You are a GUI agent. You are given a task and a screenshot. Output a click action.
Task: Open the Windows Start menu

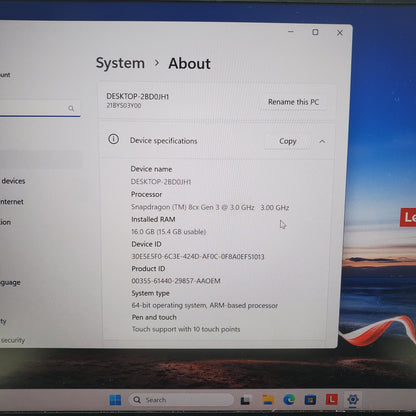point(115,399)
